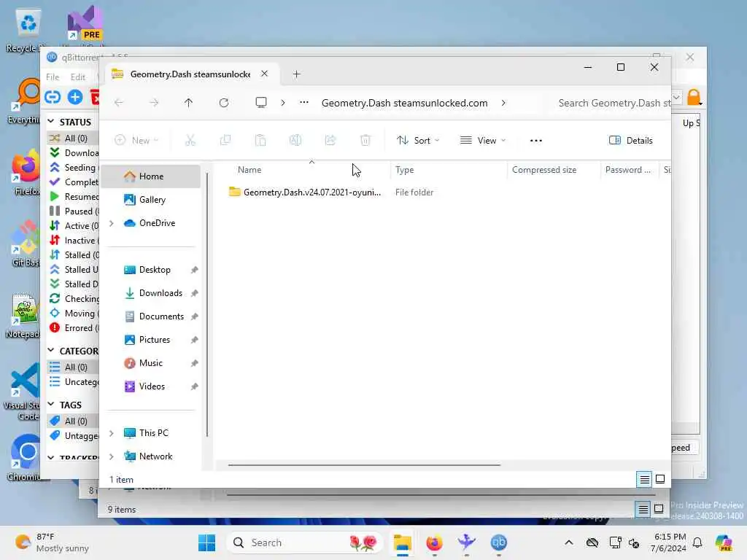Image resolution: width=747 pixels, height=560 pixels.
Task: Add a new File Explorer tab
Action: pyautogui.click(x=296, y=74)
